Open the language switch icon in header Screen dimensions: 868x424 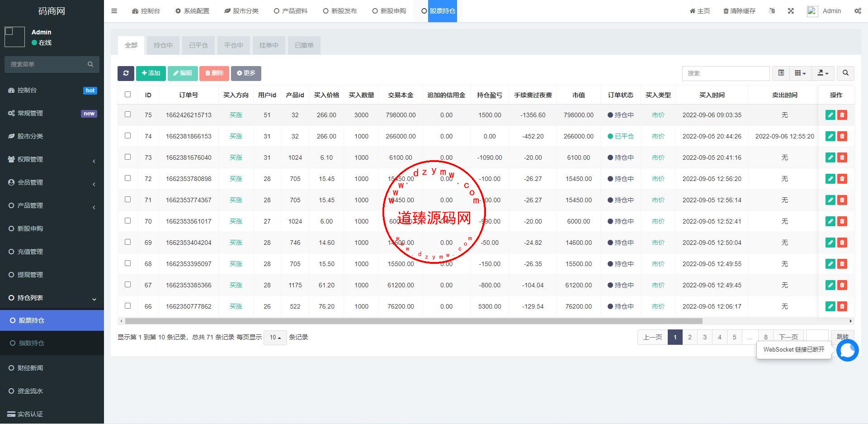[772, 11]
